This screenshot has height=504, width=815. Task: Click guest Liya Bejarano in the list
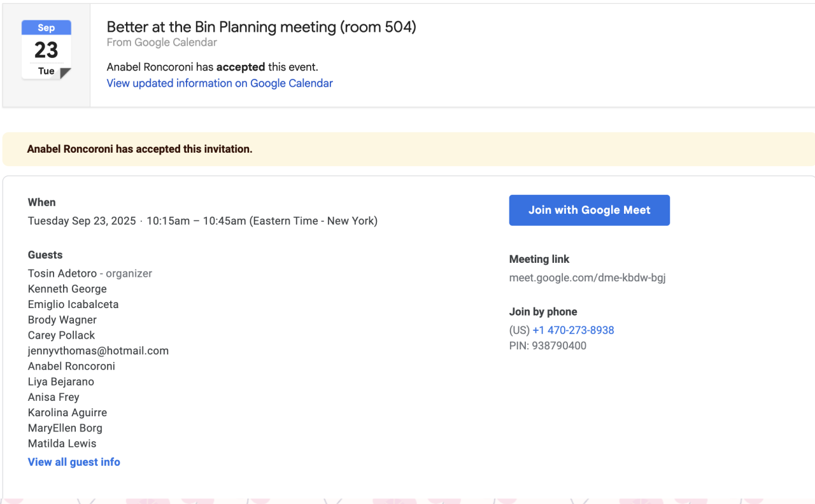point(61,382)
